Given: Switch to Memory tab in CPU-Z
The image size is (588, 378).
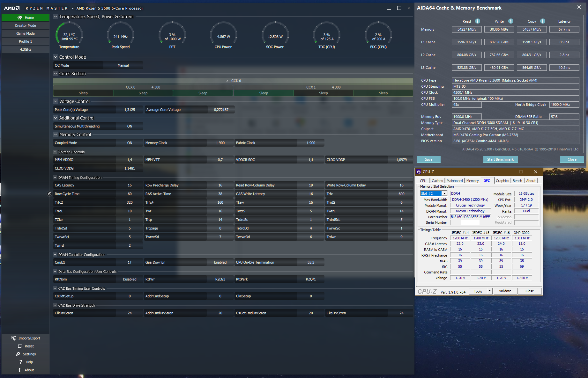Looking at the screenshot, I should coord(473,181).
